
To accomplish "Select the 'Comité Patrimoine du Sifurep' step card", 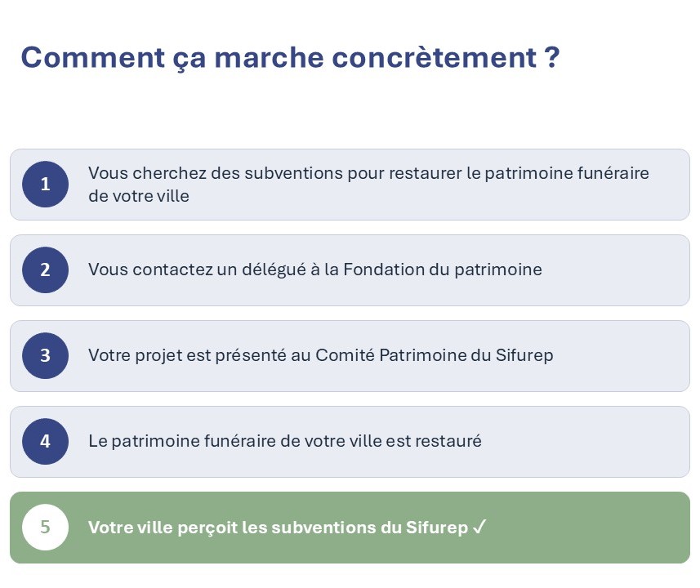I will pyautogui.click(x=350, y=356).
